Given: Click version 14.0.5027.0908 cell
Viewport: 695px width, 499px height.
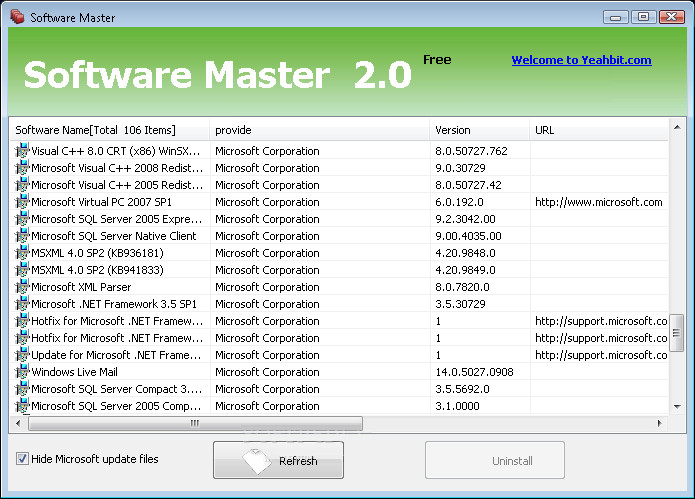Looking at the screenshot, I should (474, 372).
